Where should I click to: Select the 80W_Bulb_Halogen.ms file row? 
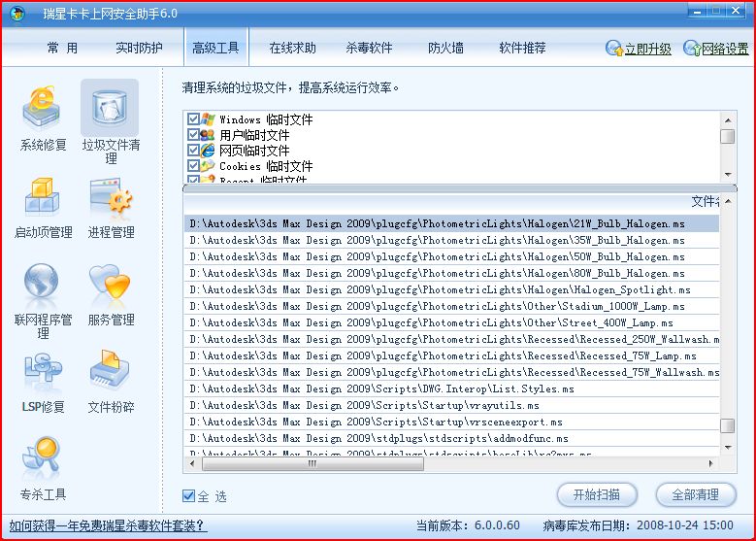(x=452, y=273)
